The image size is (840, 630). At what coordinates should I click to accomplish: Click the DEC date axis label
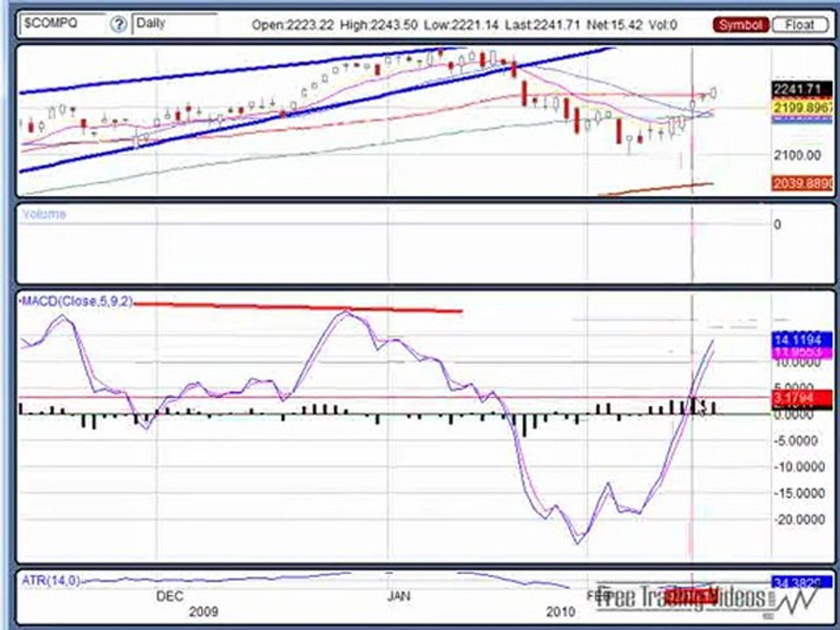[169, 596]
